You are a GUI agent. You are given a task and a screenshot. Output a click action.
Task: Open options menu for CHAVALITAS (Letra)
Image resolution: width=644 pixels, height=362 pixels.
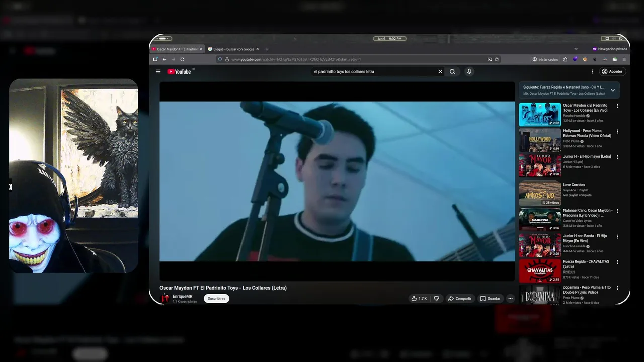[618, 262]
